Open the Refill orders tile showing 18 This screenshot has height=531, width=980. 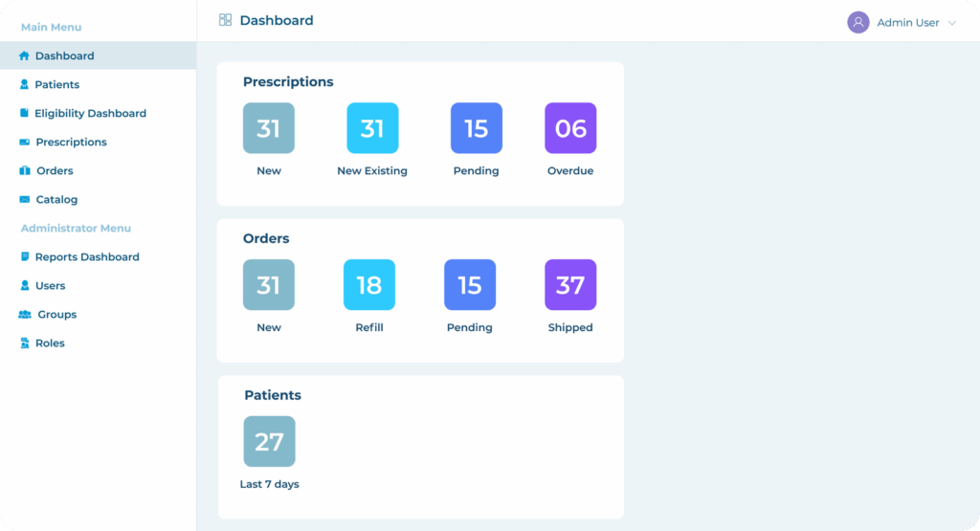pos(368,285)
